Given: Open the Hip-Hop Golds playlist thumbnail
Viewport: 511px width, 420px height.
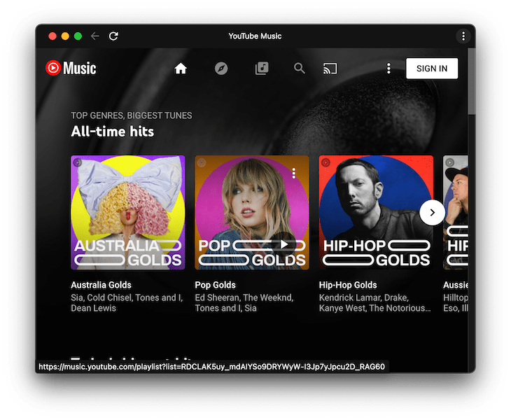Looking at the screenshot, I should pos(376,212).
